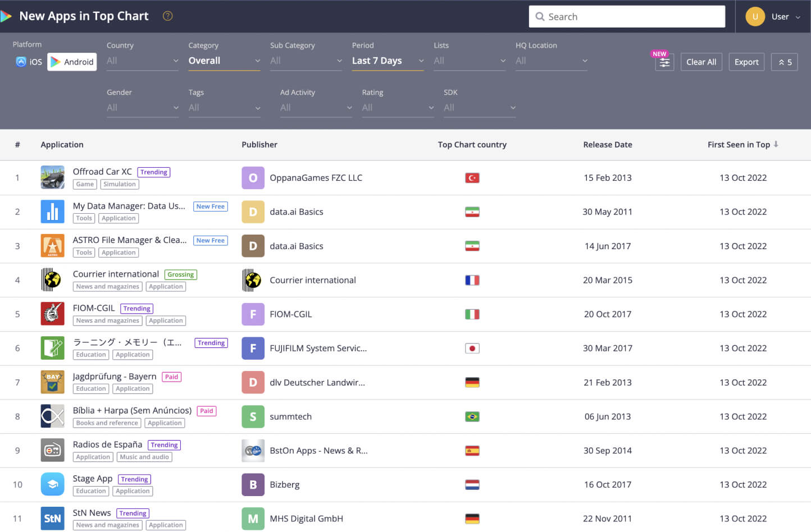Click the Radios de España app icon

click(x=52, y=450)
